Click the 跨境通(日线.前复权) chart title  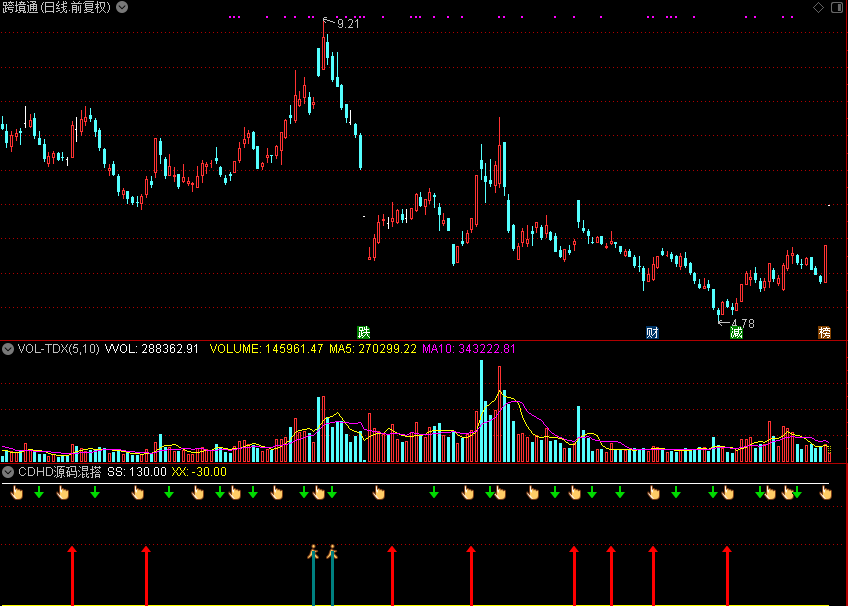(x=56, y=7)
